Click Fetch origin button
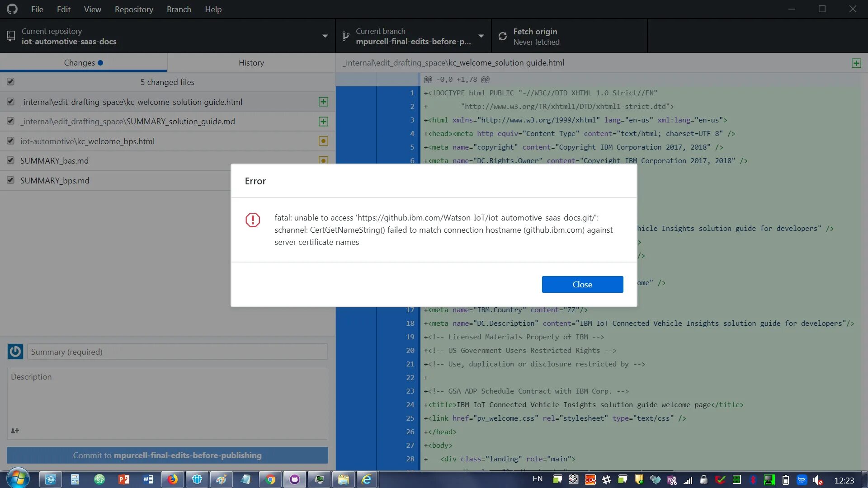Image resolution: width=868 pixels, height=488 pixels. pyautogui.click(x=569, y=36)
